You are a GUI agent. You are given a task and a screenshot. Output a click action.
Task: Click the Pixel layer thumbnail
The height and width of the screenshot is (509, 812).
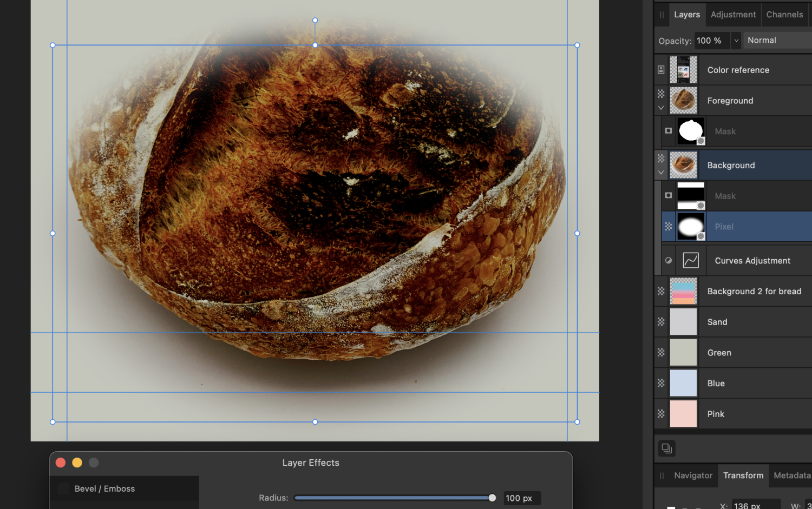690,226
